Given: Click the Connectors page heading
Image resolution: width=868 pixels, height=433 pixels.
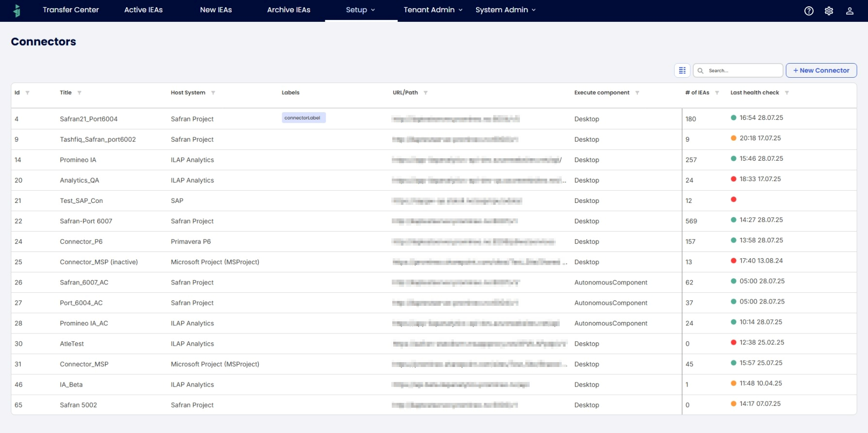Looking at the screenshot, I should 44,42.
